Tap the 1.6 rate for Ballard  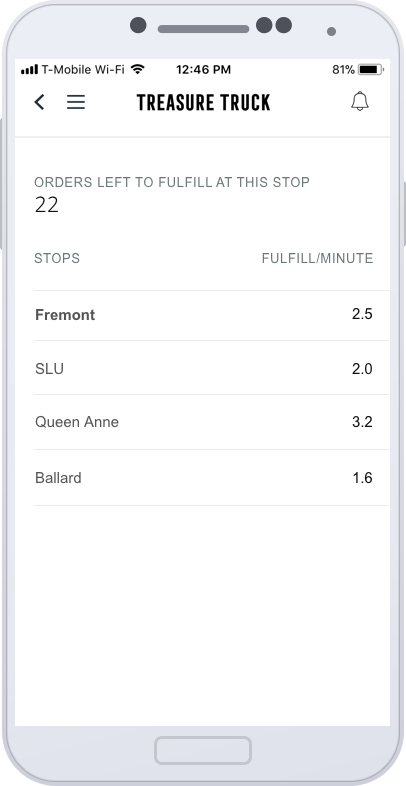[362, 478]
